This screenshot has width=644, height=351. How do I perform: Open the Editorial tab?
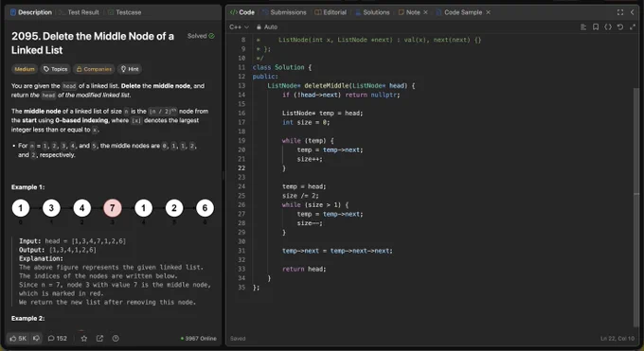click(x=331, y=12)
